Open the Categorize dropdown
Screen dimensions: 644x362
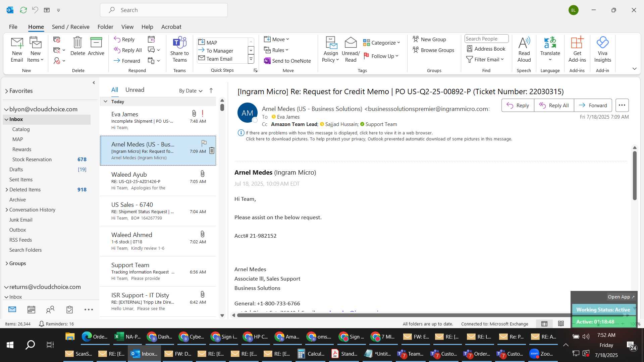382,43
